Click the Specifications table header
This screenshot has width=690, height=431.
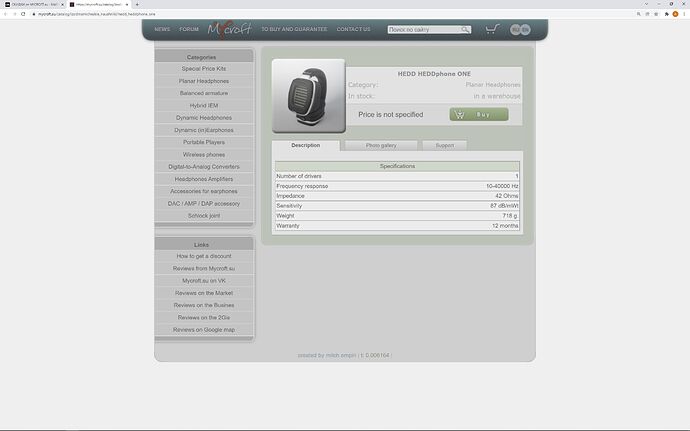click(397, 166)
